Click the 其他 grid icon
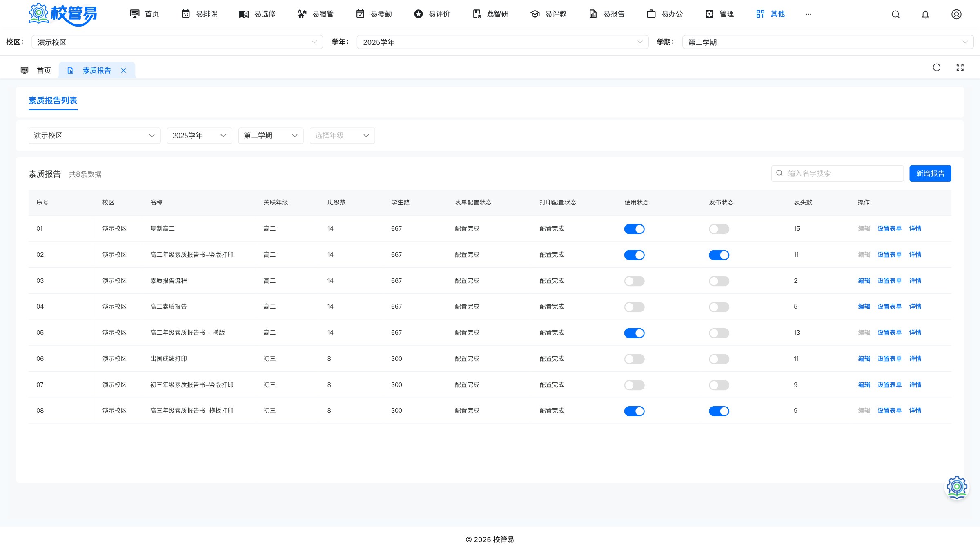Image resolution: width=980 pixels, height=551 pixels. [760, 14]
